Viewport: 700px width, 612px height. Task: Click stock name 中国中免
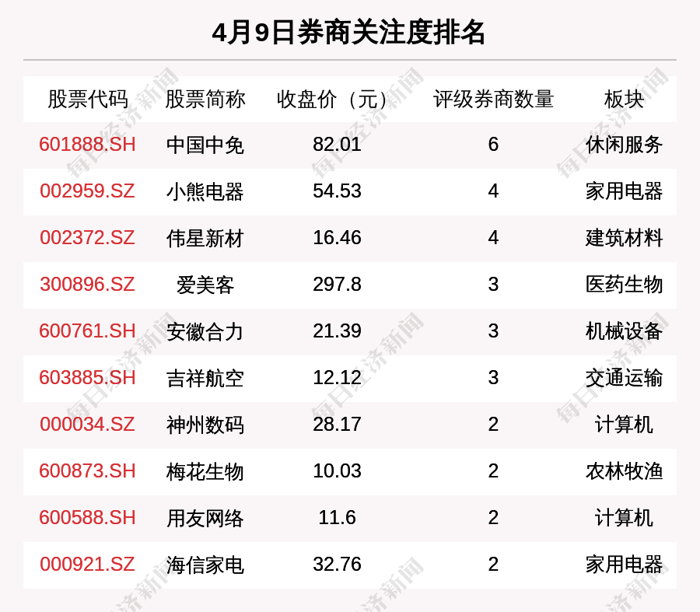tap(205, 145)
